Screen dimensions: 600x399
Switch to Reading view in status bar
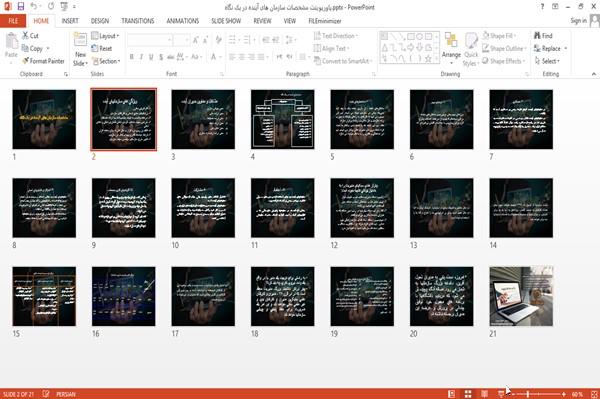(484, 394)
